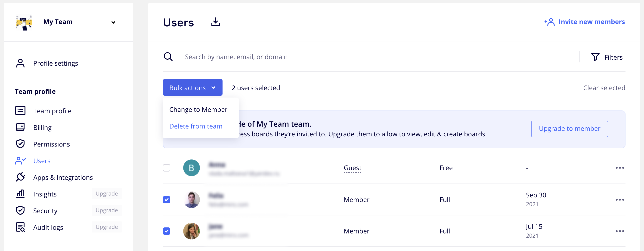Open the Filters funnel icon
Image resolution: width=644 pixels, height=251 pixels.
tap(595, 57)
